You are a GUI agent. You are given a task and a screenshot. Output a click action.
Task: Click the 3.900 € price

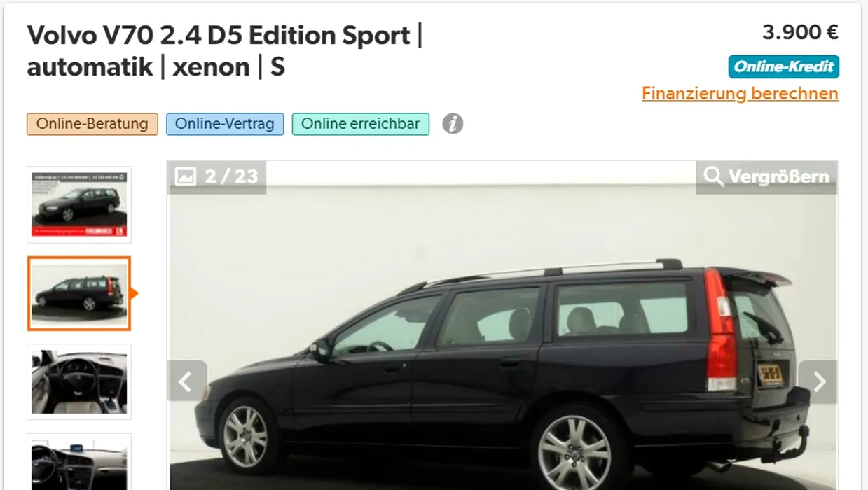tap(800, 32)
